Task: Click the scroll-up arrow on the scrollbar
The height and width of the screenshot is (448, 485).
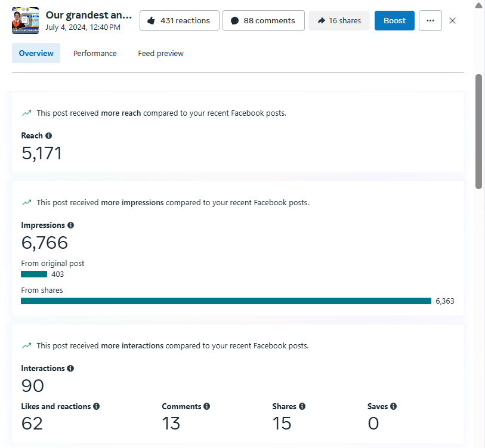Action: point(478,5)
